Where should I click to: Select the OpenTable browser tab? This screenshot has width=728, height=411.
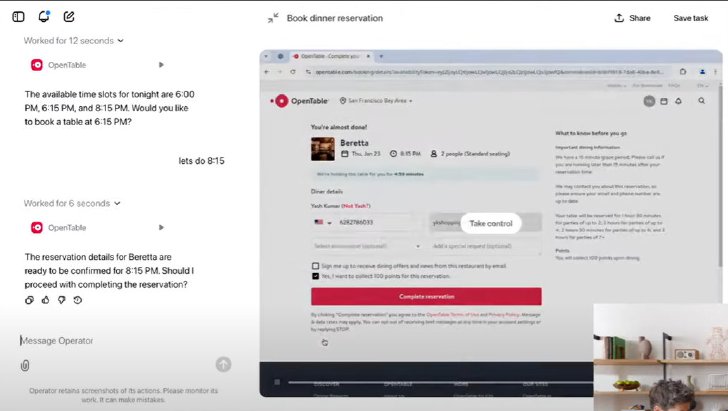click(x=330, y=56)
